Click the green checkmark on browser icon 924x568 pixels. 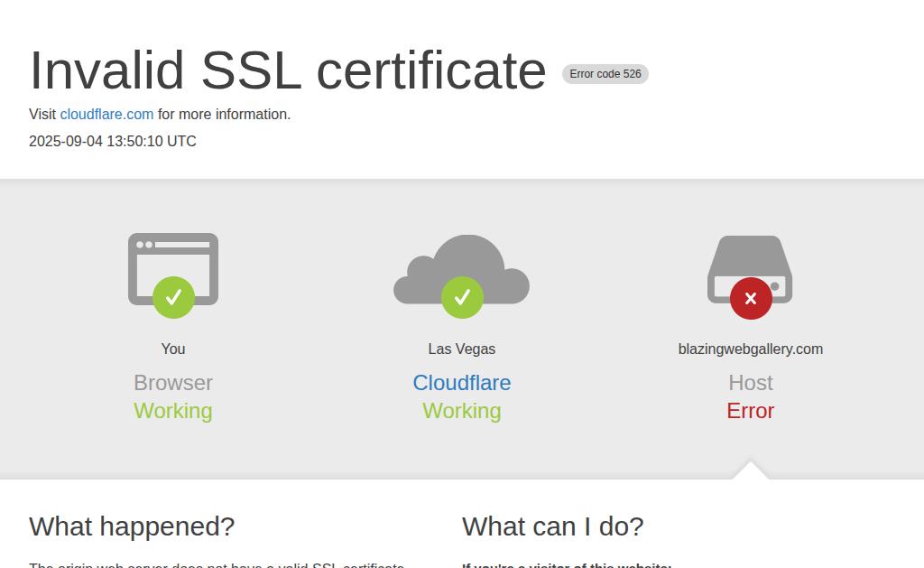(173, 297)
